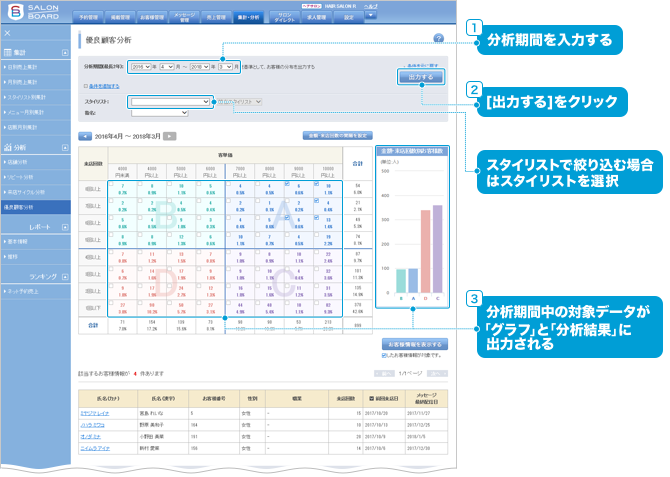Click the 条件を追加する link

(104, 86)
